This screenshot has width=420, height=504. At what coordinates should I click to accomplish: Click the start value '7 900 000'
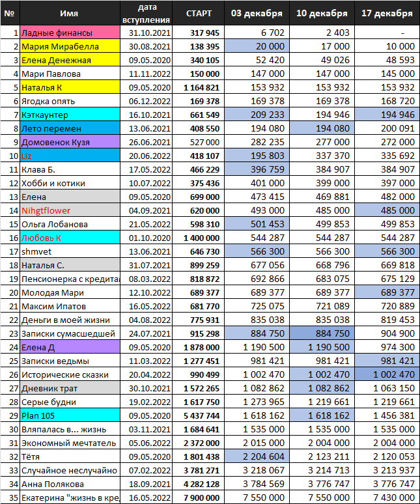point(198,497)
